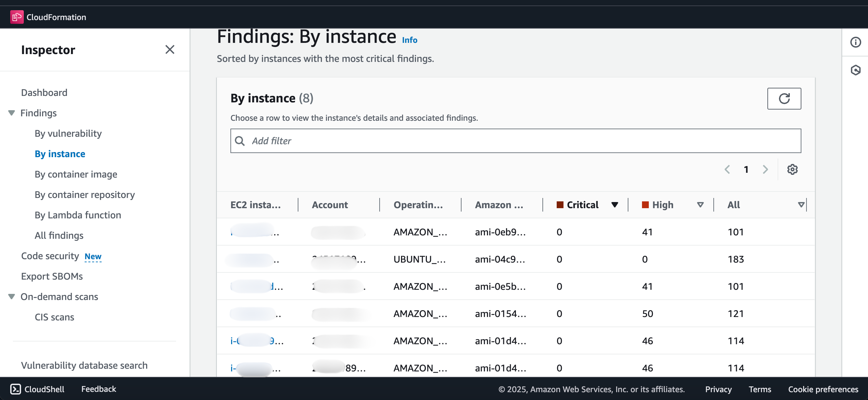The height and width of the screenshot is (400, 868).
Task: Close the Inspector navigation panel
Action: [170, 50]
